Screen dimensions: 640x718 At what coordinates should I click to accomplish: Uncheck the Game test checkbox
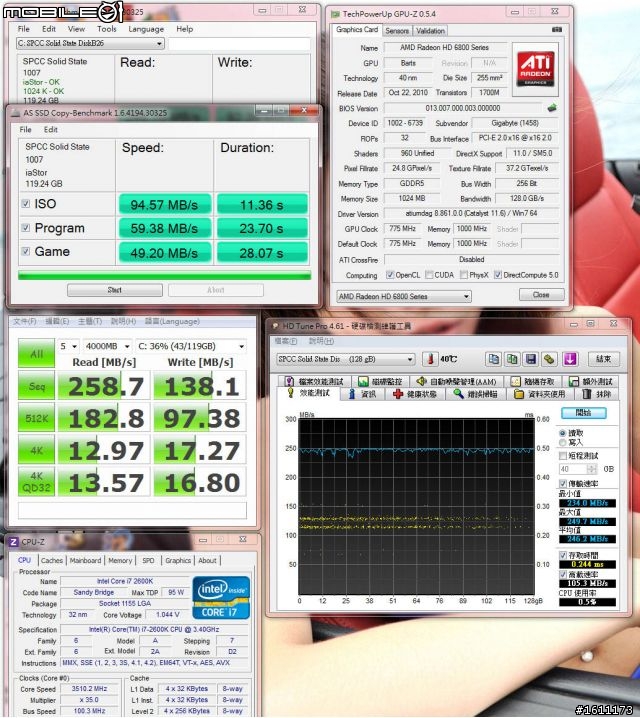point(26,251)
